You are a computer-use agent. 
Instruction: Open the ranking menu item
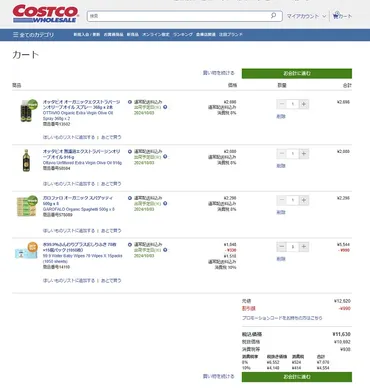click(x=183, y=35)
